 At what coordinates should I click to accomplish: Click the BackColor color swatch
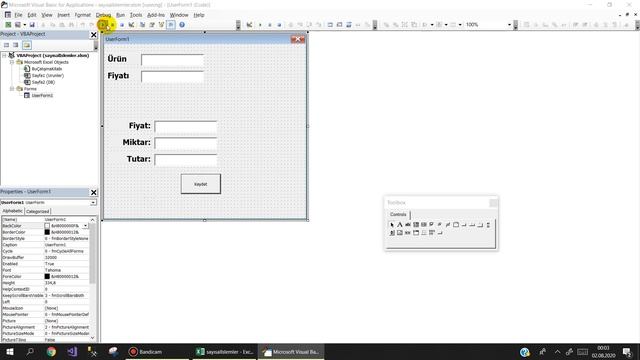pyautogui.click(x=47, y=226)
